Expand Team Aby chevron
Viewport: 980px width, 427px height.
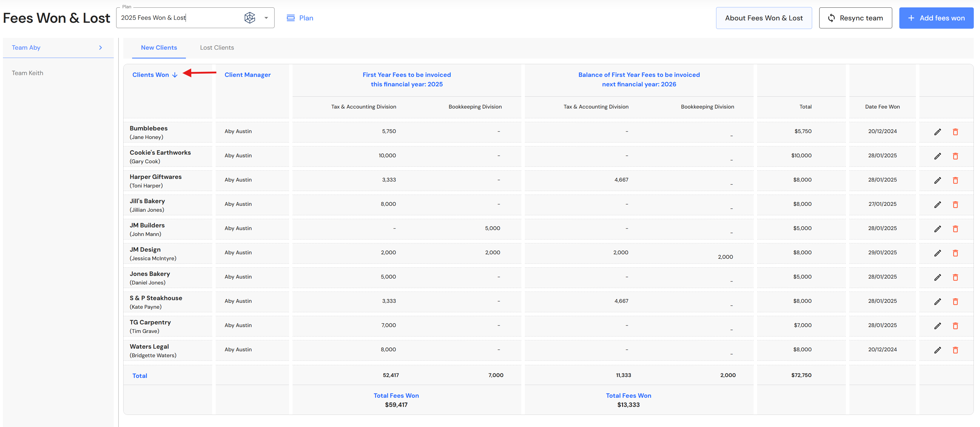coord(100,48)
